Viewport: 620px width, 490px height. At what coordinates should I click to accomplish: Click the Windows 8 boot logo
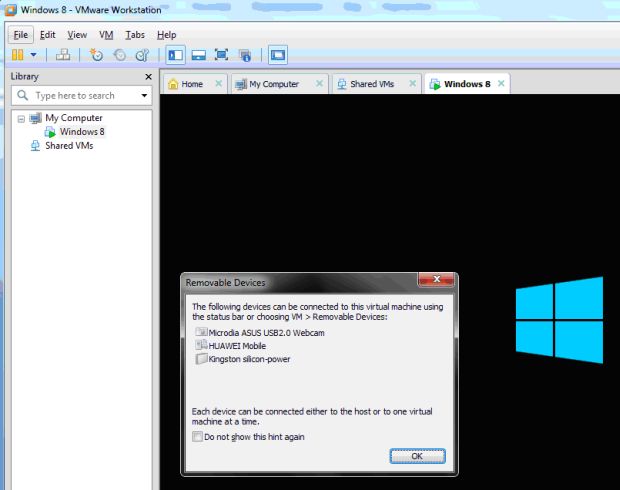[559, 320]
